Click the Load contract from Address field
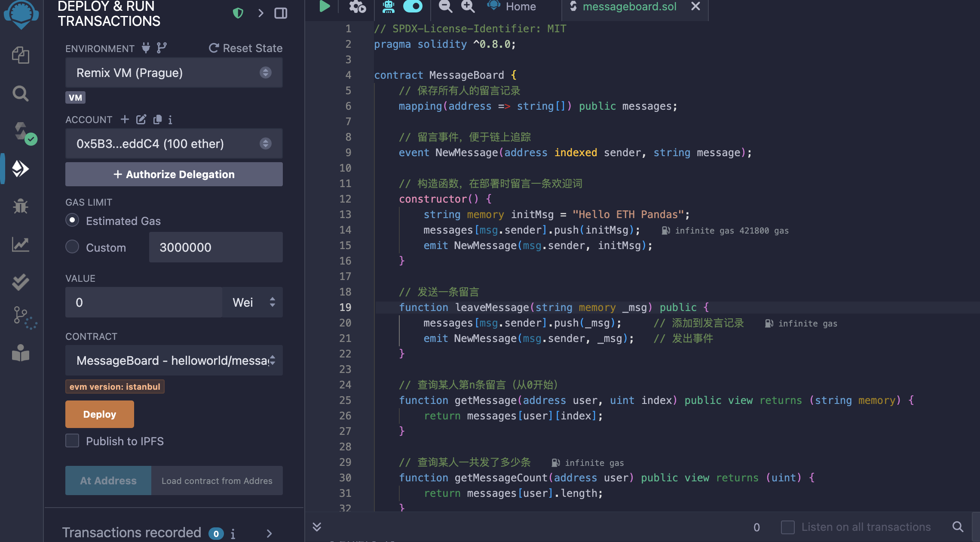The width and height of the screenshot is (980, 542). 217,480
